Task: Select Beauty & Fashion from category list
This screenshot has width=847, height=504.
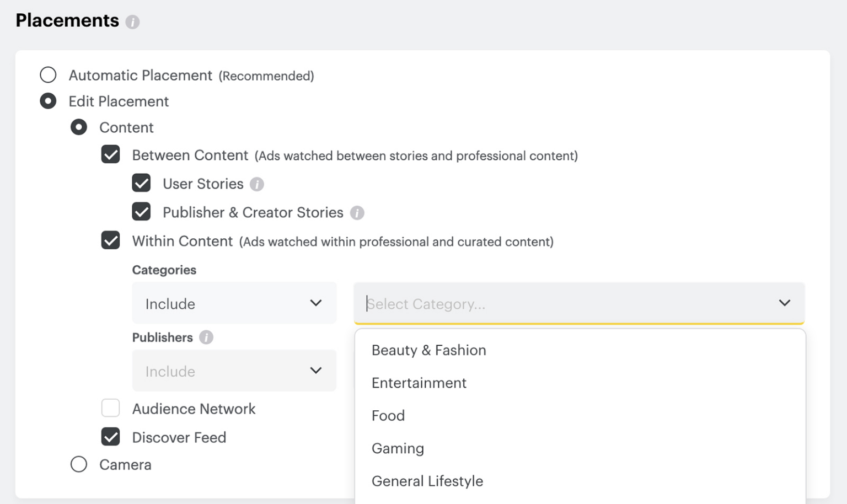Action: pyautogui.click(x=429, y=350)
